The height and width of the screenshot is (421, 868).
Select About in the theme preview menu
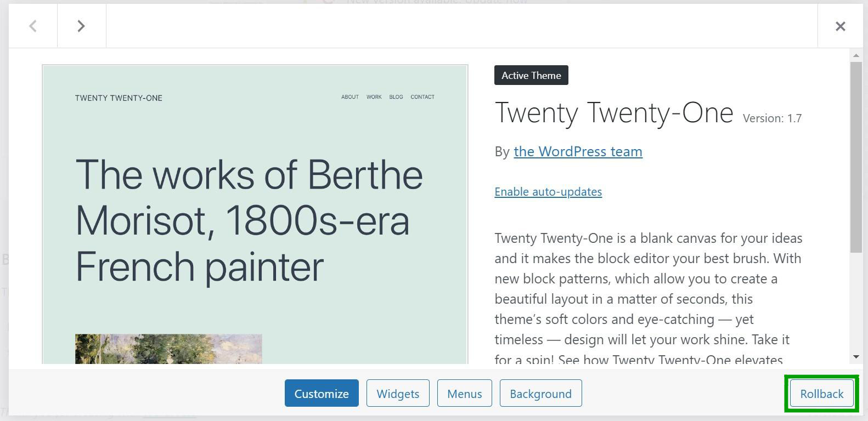coord(350,96)
